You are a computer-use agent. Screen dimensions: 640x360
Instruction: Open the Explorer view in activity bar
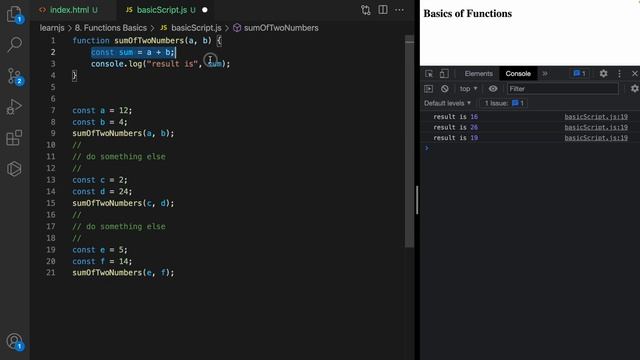coord(14,14)
